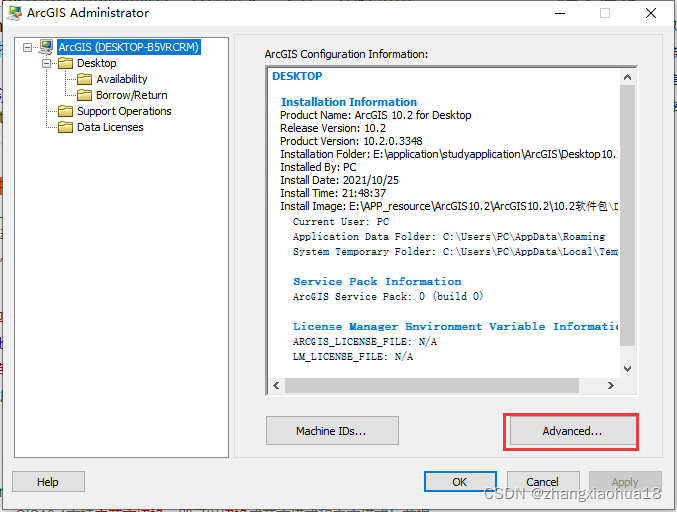Confirm with the OK button
This screenshot has height=512, width=677.
(x=460, y=482)
